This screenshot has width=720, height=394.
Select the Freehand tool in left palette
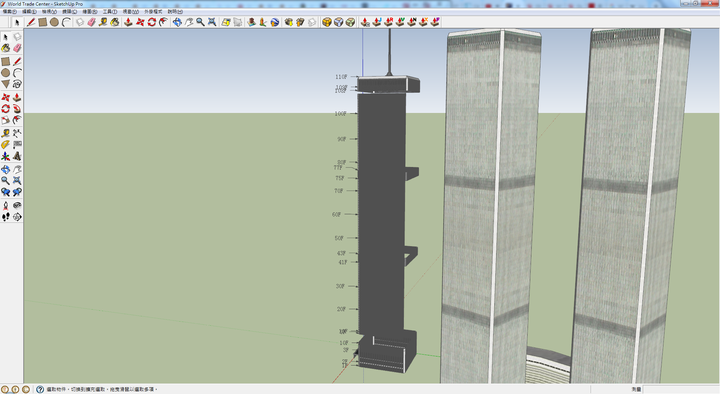tap(17, 84)
